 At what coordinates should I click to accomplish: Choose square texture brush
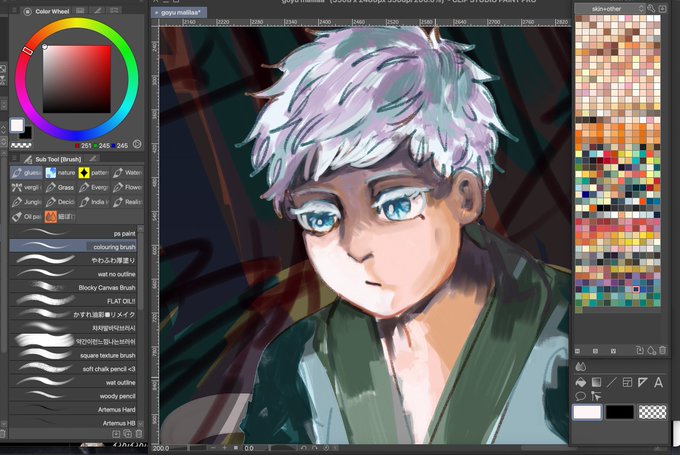[x=73, y=355]
